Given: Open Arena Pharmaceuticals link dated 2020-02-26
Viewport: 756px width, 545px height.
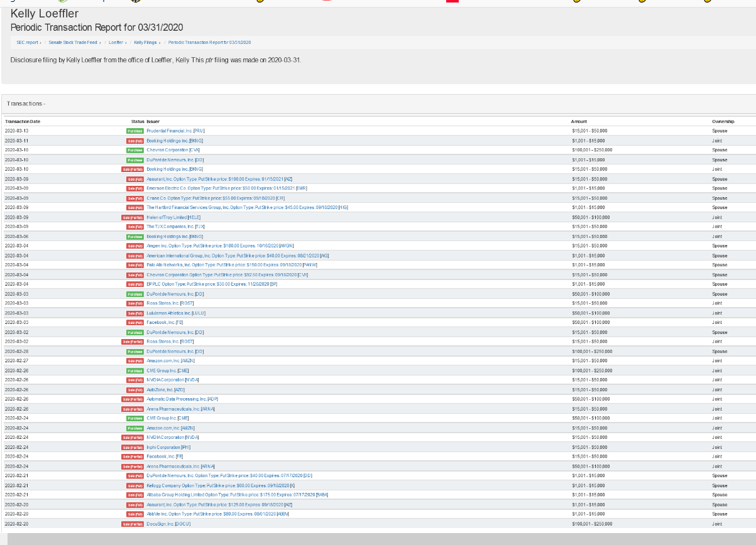Looking at the screenshot, I should point(180,409).
